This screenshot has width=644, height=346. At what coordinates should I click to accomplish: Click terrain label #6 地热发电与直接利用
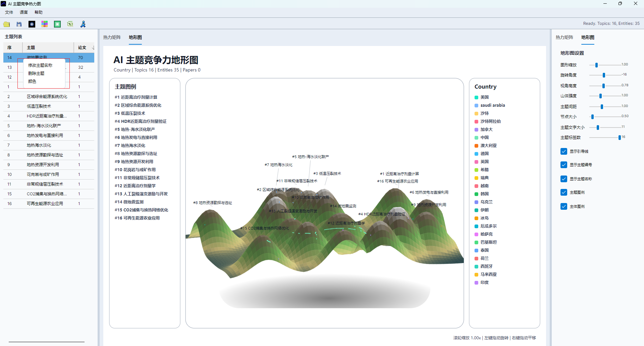(x=429, y=192)
